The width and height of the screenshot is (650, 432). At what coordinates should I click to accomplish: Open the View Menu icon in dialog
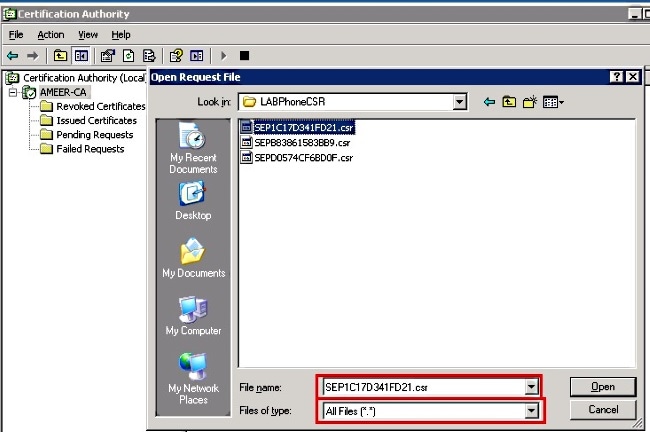(553, 102)
